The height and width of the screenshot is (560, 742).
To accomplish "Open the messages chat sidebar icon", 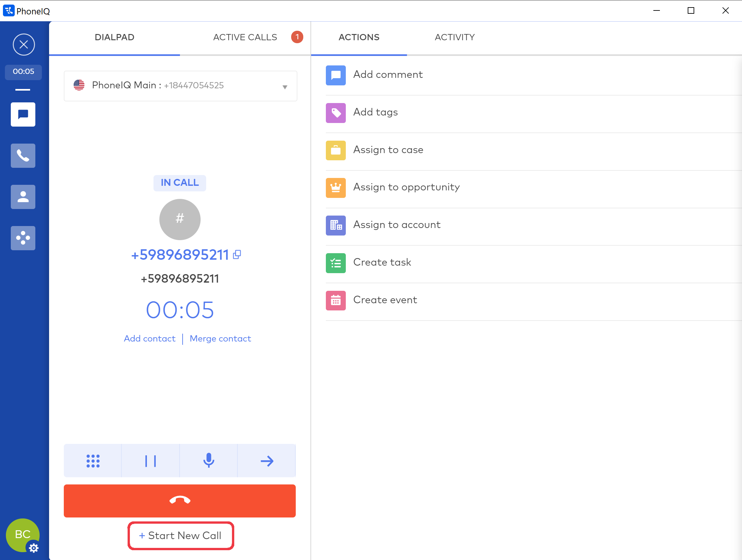I will (x=23, y=114).
